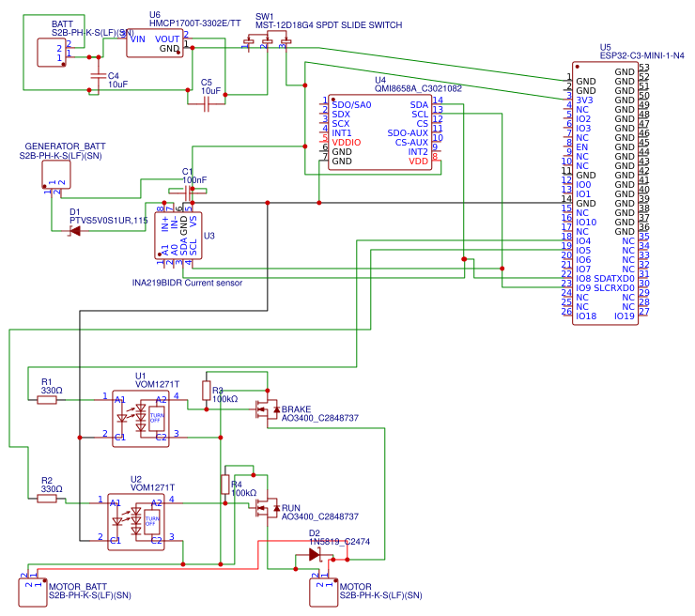Select capacitor C4 symbol
The image size is (695, 616).
click(x=99, y=76)
